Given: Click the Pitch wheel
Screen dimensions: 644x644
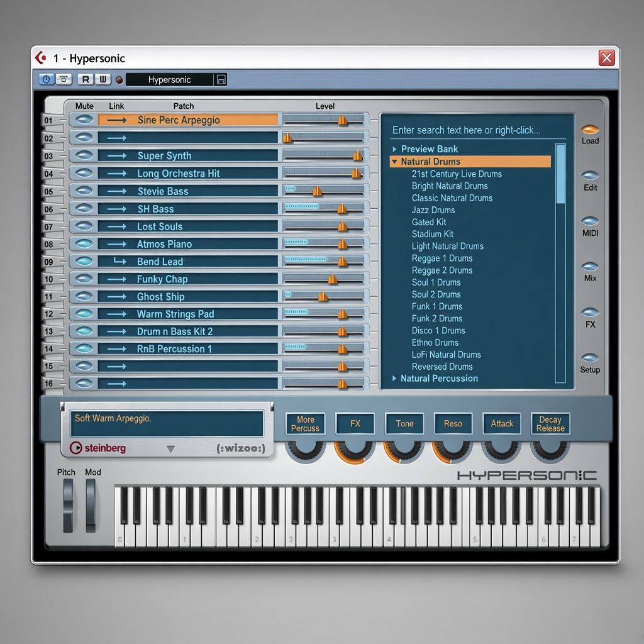Looking at the screenshot, I should pyautogui.click(x=68, y=506).
